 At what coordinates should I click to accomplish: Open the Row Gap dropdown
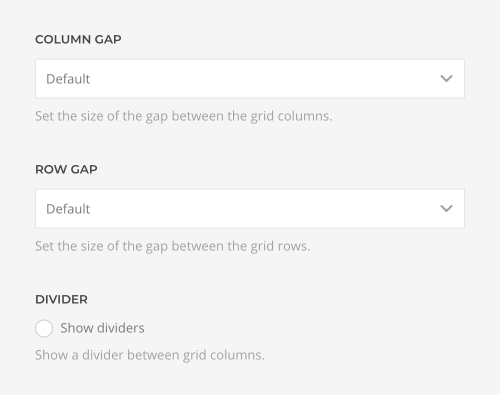tap(250, 209)
